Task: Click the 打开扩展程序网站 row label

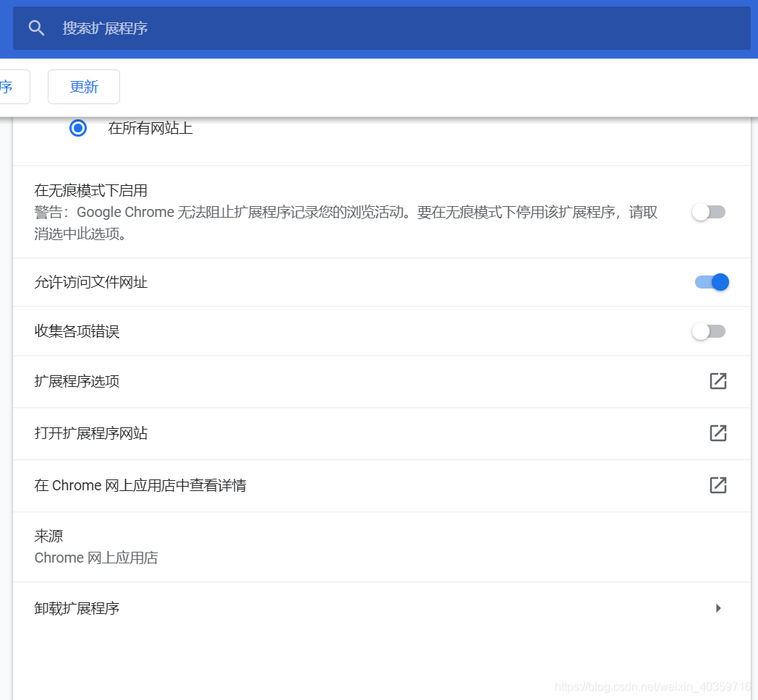Action: [91, 433]
